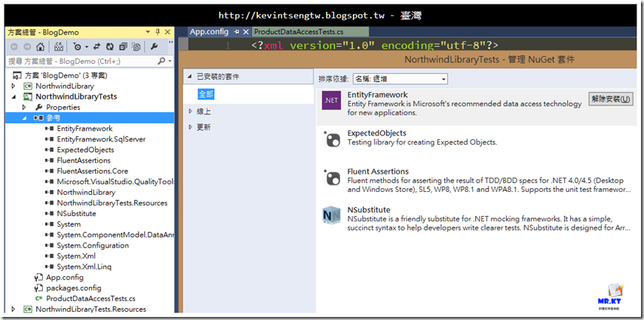Image resolution: width=644 pixels, height=320 pixels.
Task: Select the System.Xml reference
Action: [76, 256]
